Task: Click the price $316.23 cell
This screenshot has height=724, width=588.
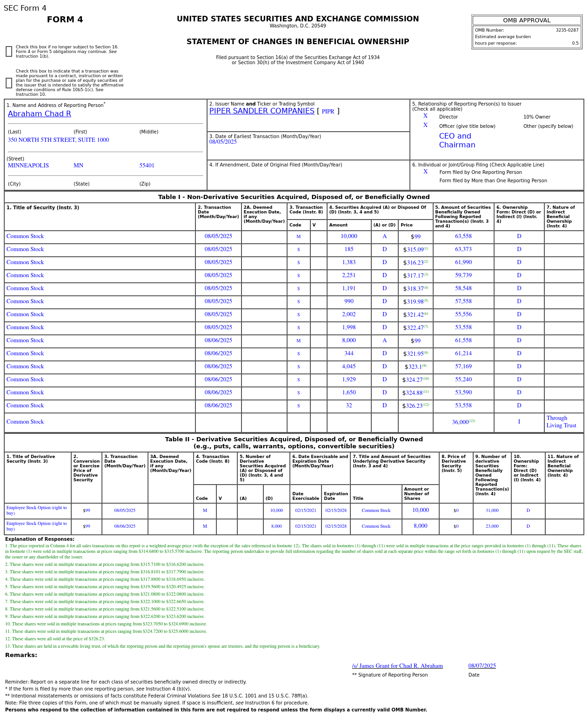Action: pyautogui.click(x=415, y=263)
